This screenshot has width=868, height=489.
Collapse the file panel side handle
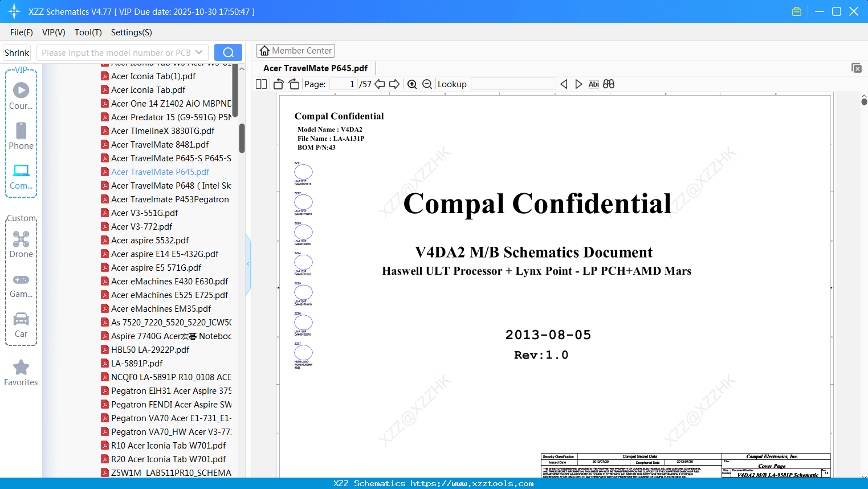click(x=248, y=264)
